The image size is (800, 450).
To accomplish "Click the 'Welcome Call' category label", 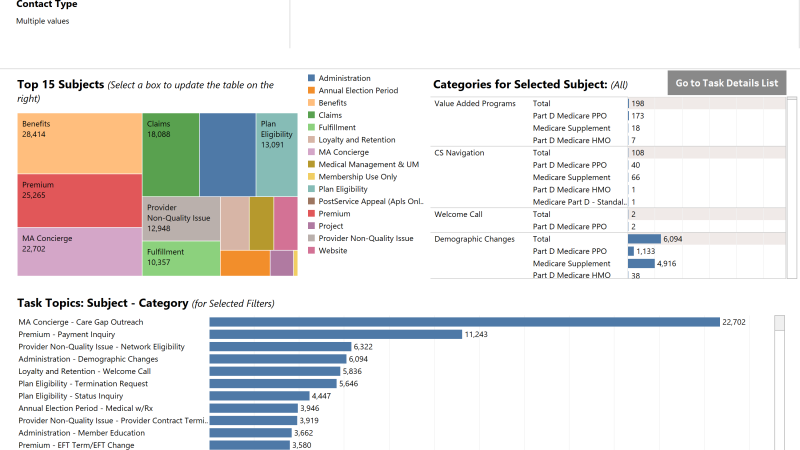I will (x=458, y=214).
